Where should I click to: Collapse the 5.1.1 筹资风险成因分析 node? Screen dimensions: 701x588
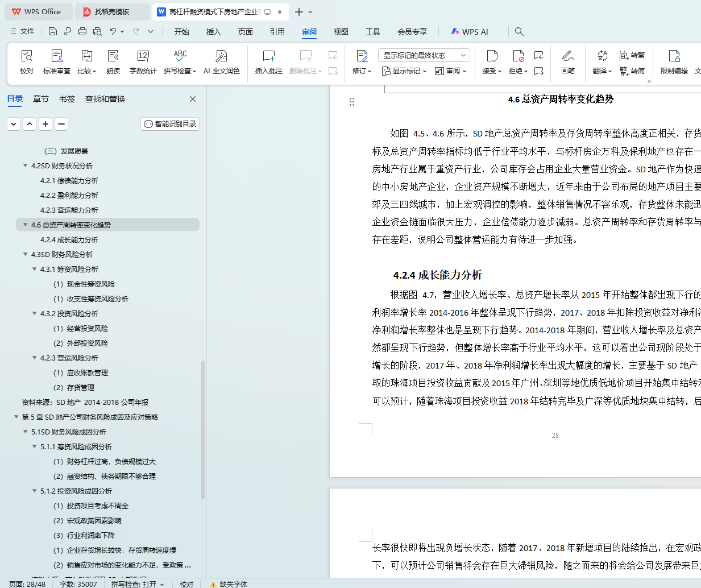[34, 446]
